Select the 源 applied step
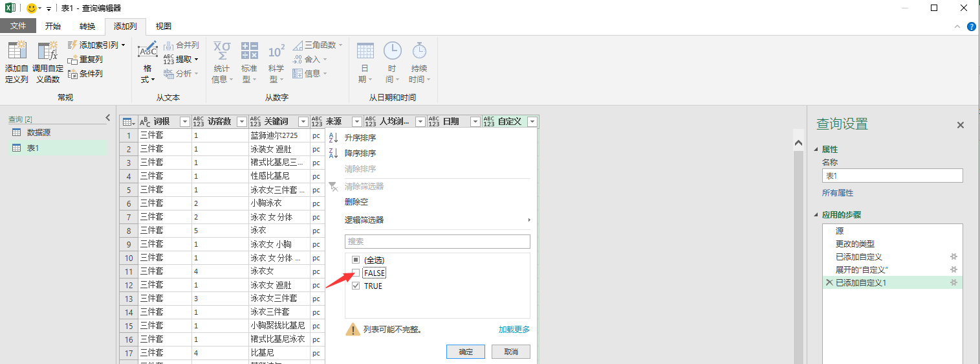 pyautogui.click(x=892, y=231)
